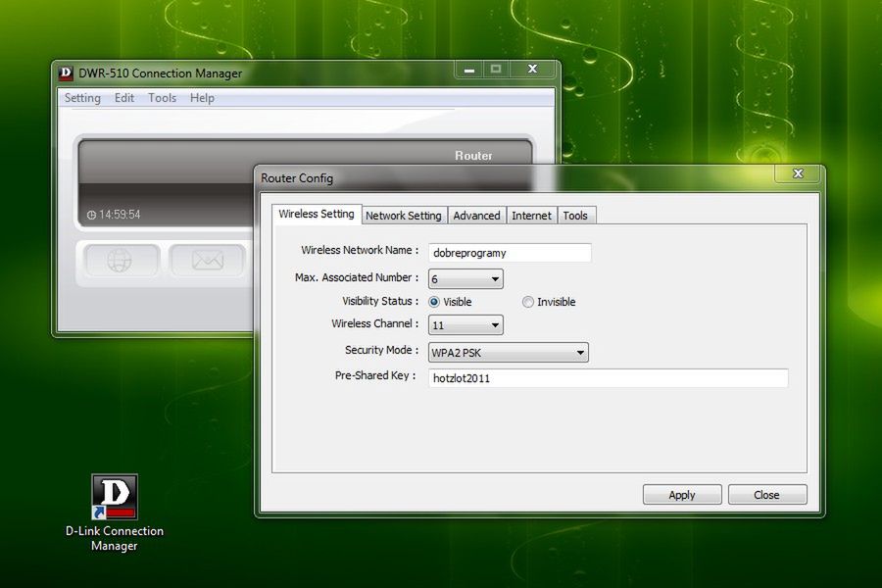Switch to the Advanced tab
The image size is (882, 588).
(x=476, y=216)
